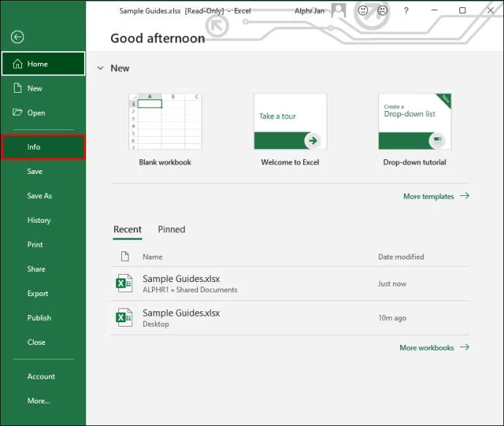The height and width of the screenshot is (426, 504).
Task: Open the Drop-down tutorial template
Action: [415, 121]
